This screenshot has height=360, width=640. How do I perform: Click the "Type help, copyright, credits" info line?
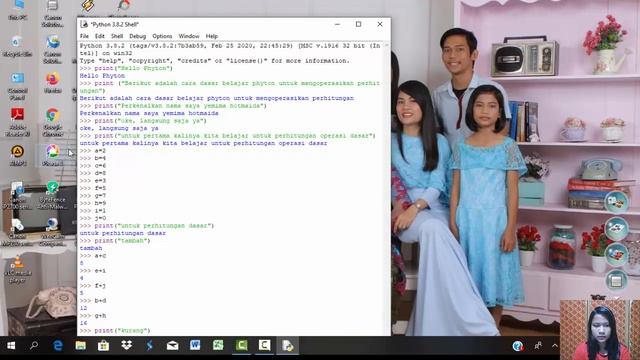215,61
